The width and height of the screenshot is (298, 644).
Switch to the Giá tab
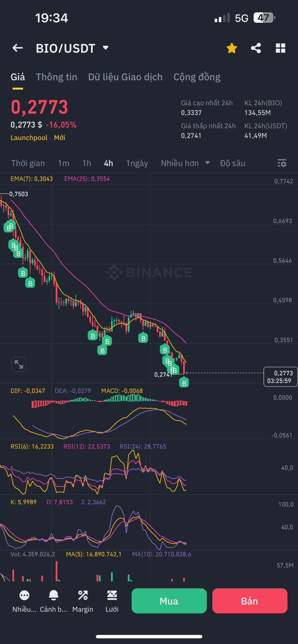(18, 77)
